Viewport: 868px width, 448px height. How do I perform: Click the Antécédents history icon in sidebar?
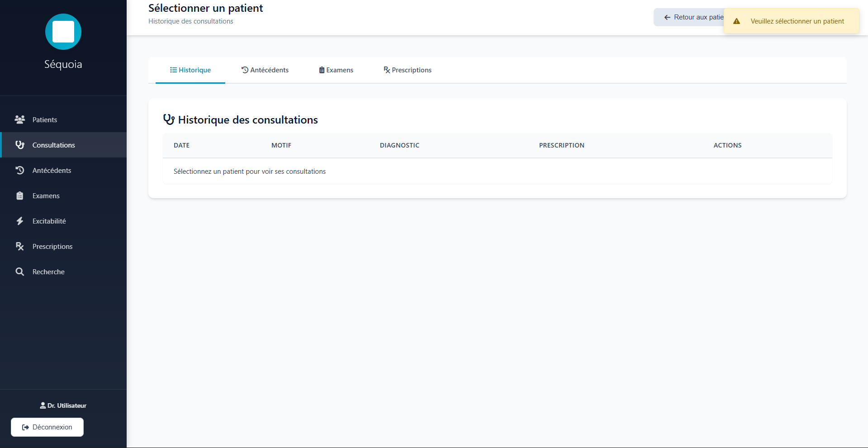click(x=20, y=170)
